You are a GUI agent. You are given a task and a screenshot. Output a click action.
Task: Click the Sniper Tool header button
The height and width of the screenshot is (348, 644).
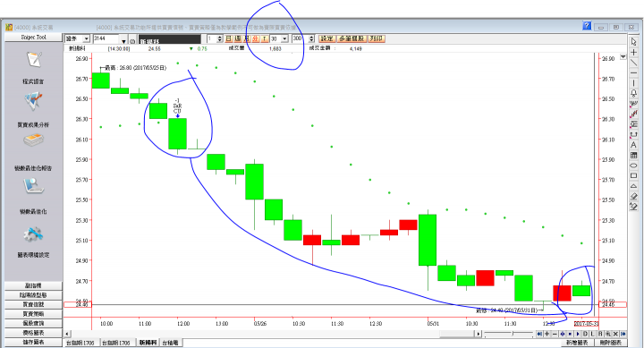(x=33, y=37)
